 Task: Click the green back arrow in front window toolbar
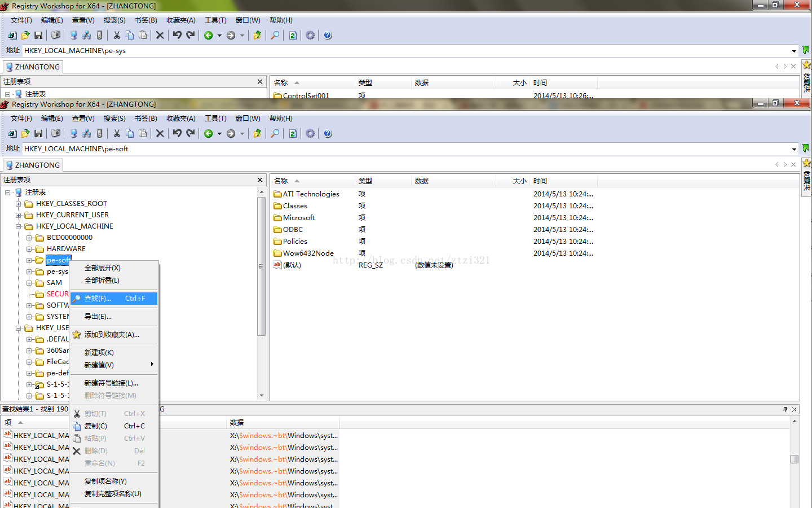(x=209, y=133)
